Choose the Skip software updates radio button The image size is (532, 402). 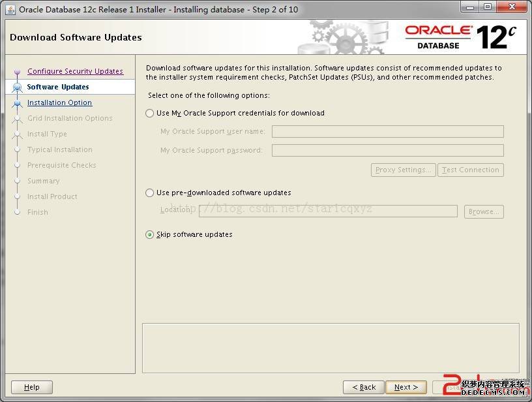[x=150, y=235]
